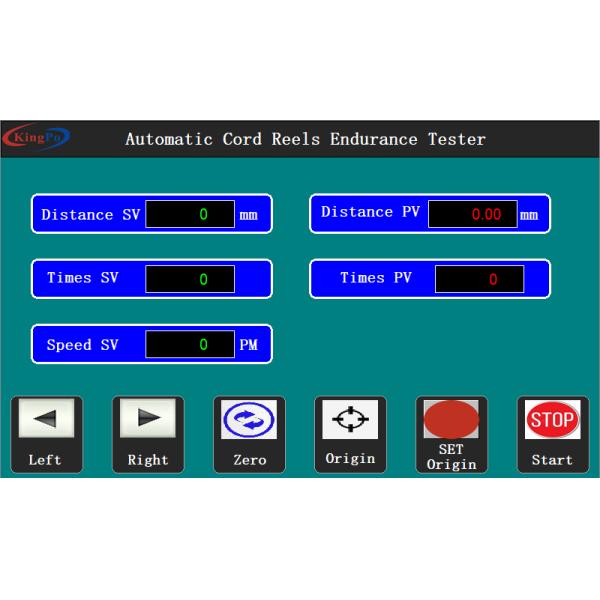The image size is (600, 600).
Task: Click the Distance PV readout showing 0.00
Action: coord(473,214)
